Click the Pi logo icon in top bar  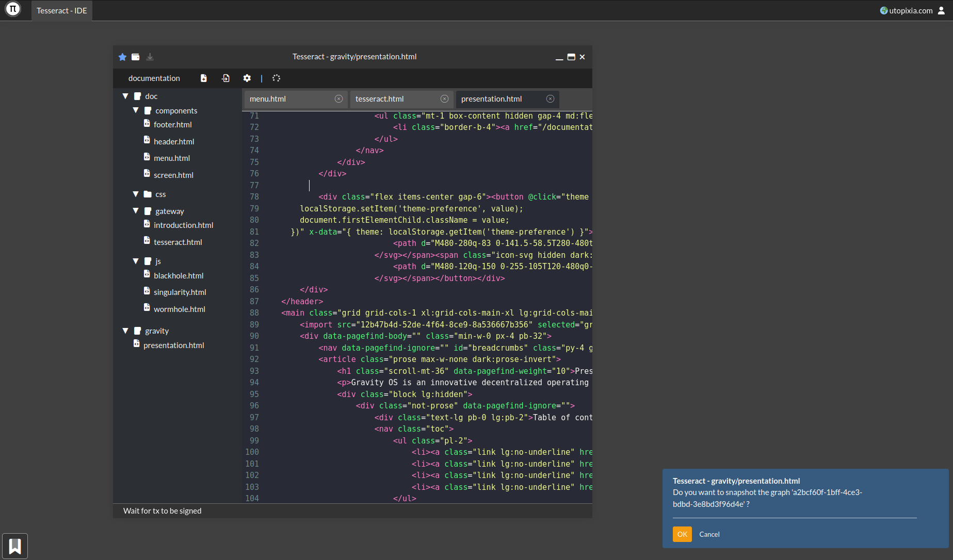tap(13, 9)
